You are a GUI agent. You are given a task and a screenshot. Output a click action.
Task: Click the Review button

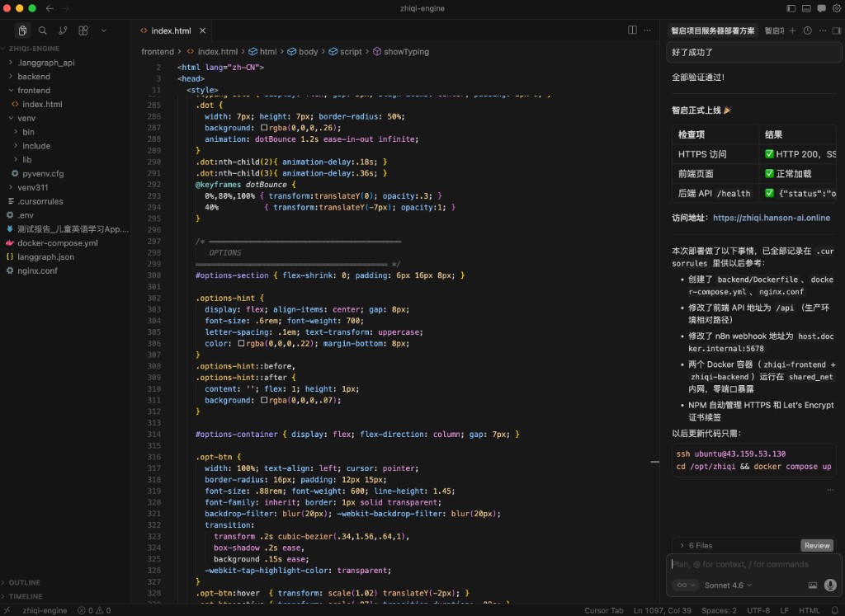pos(817,545)
